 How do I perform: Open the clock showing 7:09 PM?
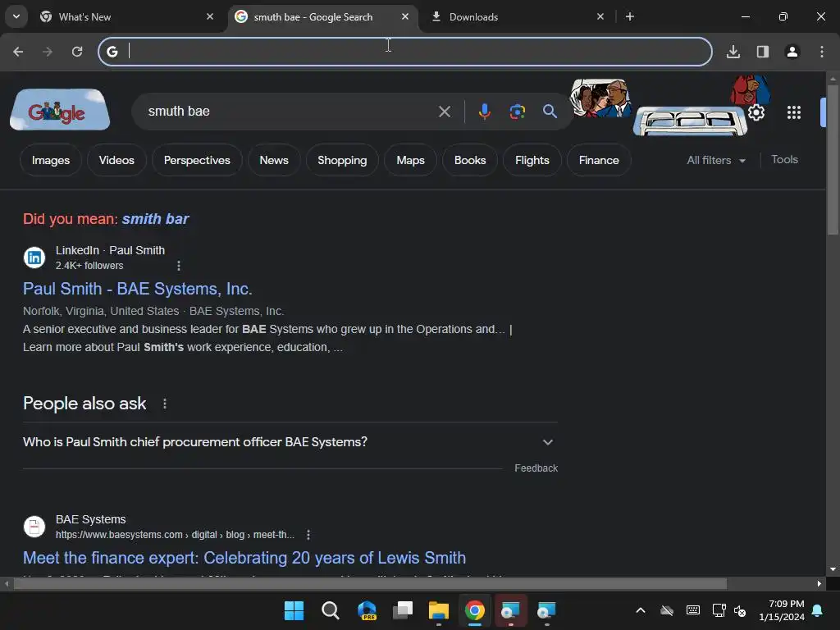(x=782, y=610)
